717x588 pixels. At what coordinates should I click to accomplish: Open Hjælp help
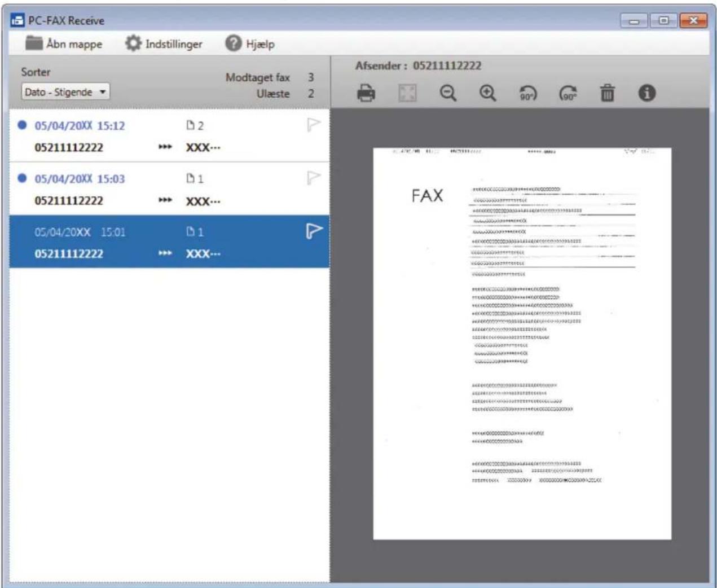[250, 43]
